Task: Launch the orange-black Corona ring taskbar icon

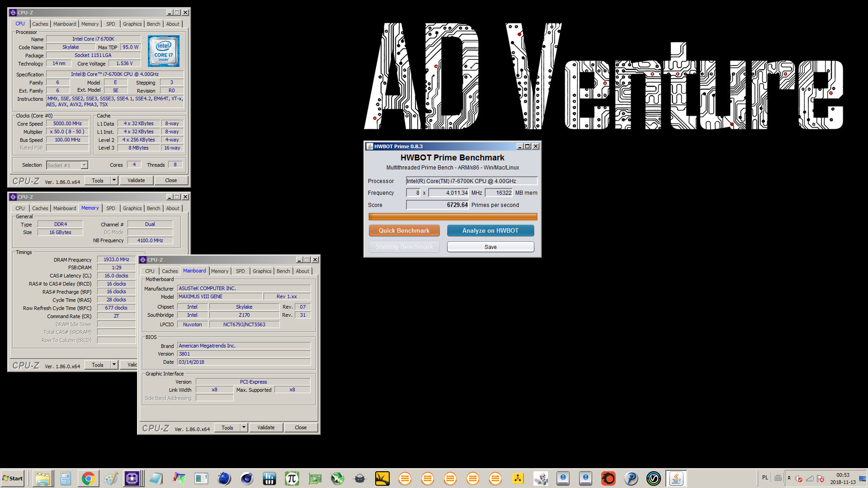Action: tap(609, 479)
